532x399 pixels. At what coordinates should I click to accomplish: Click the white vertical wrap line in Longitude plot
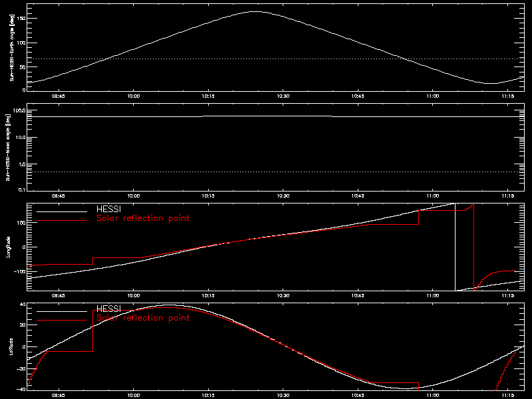(455, 247)
